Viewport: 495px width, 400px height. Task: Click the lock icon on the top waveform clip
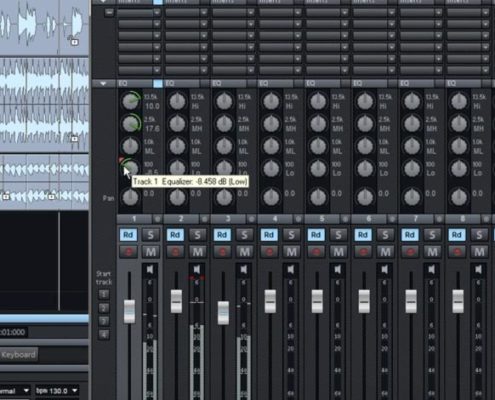pyautogui.click(x=75, y=42)
